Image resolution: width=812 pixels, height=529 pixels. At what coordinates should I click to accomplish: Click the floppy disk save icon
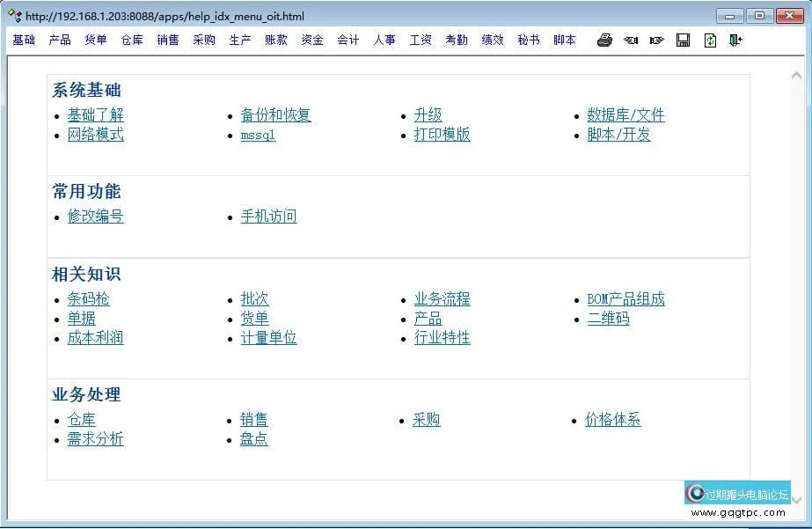pyautogui.click(x=684, y=40)
